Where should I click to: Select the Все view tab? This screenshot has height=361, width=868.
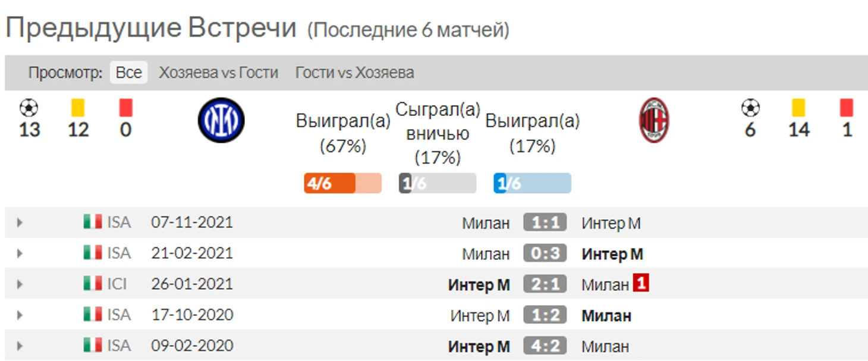tap(128, 73)
